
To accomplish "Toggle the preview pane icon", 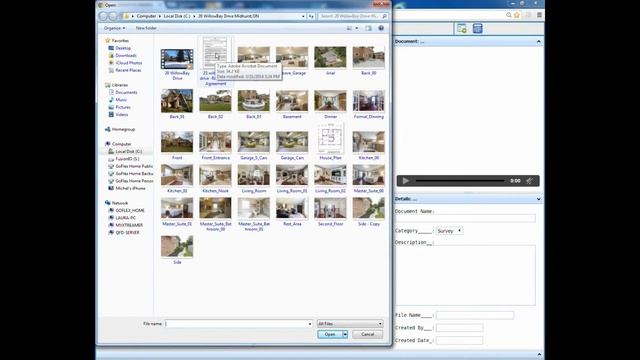I will coord(368,28).
